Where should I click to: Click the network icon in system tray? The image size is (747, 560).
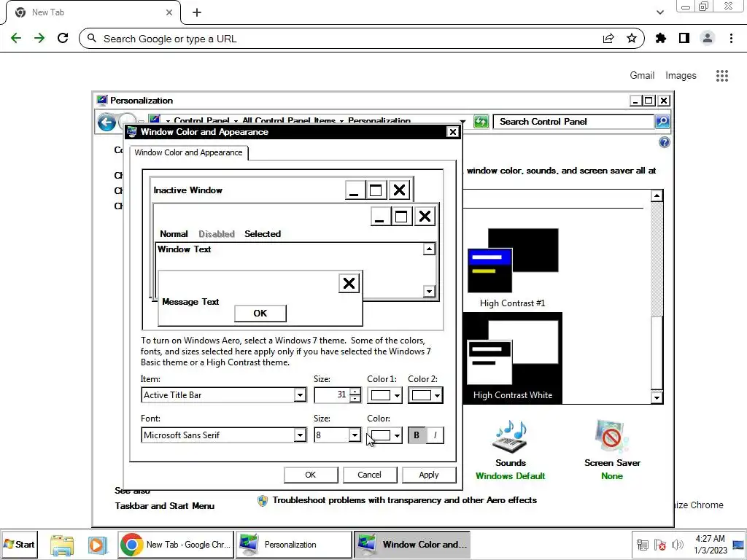(642, 545)
